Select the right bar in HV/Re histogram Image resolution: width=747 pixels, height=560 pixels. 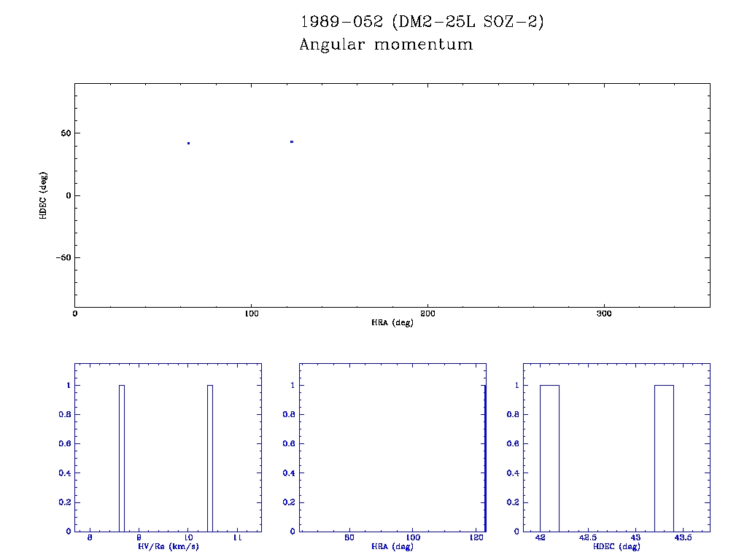tap(210, 458)
